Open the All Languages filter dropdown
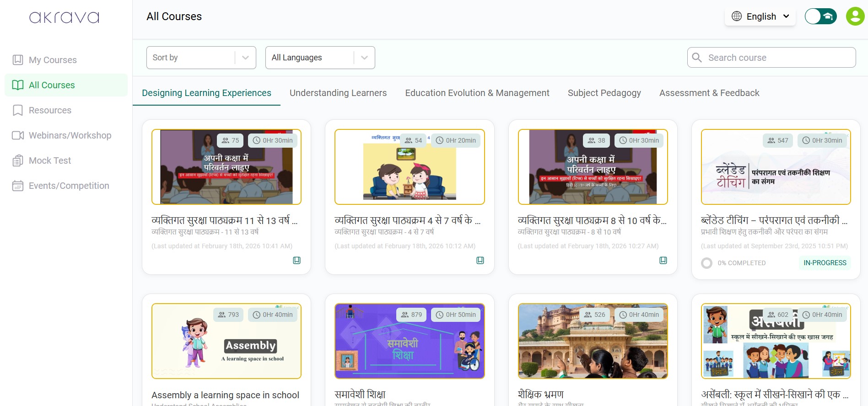The height and width of the screenshot is (406, 868). click(x=320, y=58)
